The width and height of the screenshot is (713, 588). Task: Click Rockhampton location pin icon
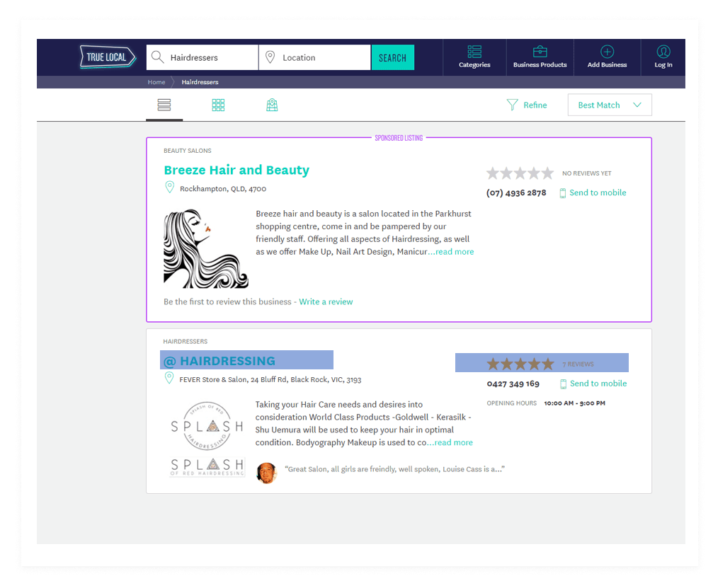click(169, 188)
